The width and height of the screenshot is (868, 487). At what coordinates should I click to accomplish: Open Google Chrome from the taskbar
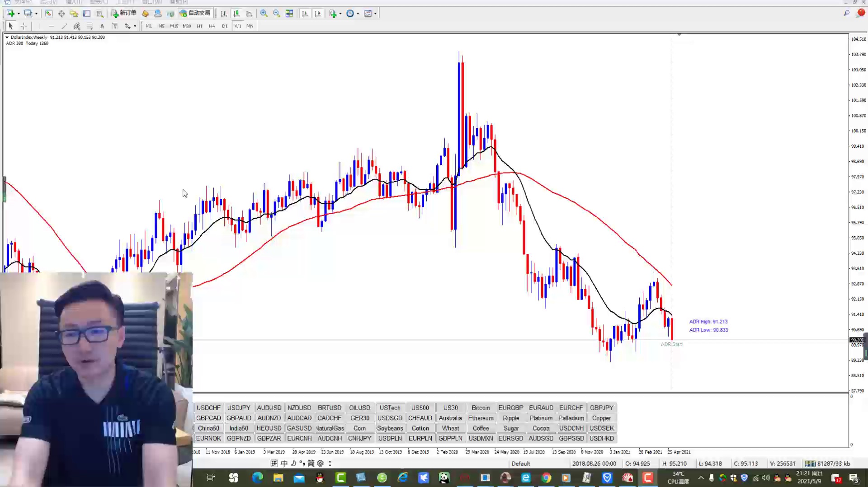(x=546, y=478)
